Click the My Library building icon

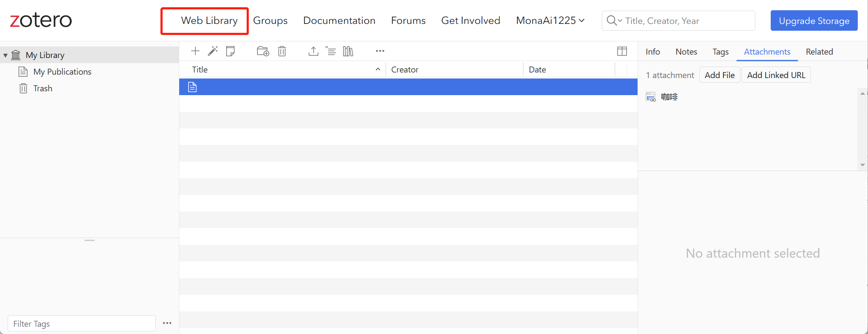pyautogui.click(x=16, y=55)
